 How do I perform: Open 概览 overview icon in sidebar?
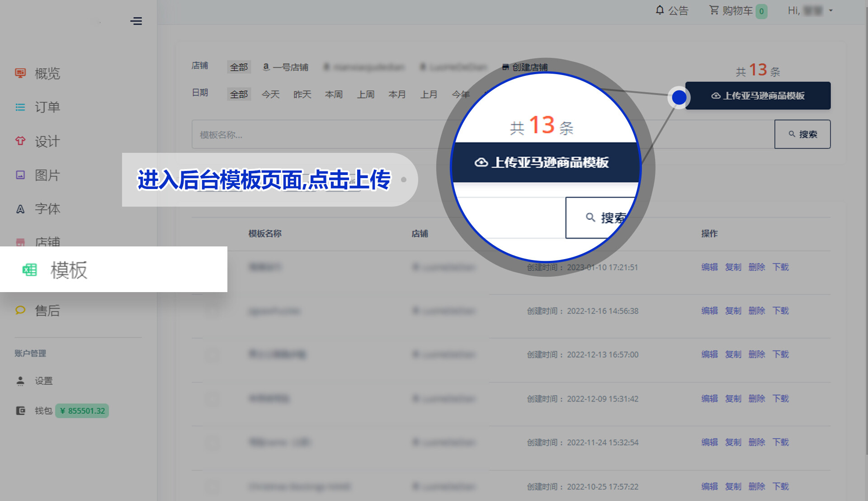coord(20,73)
